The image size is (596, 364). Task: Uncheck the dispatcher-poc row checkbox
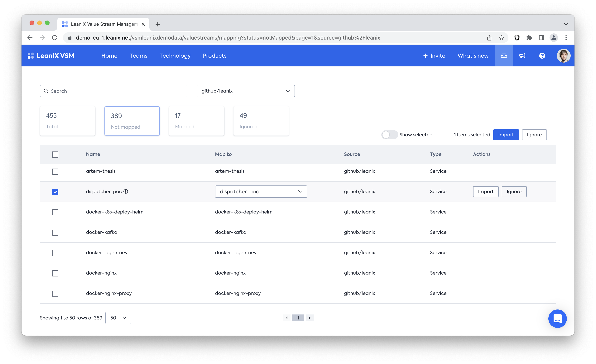click(55, 192)
